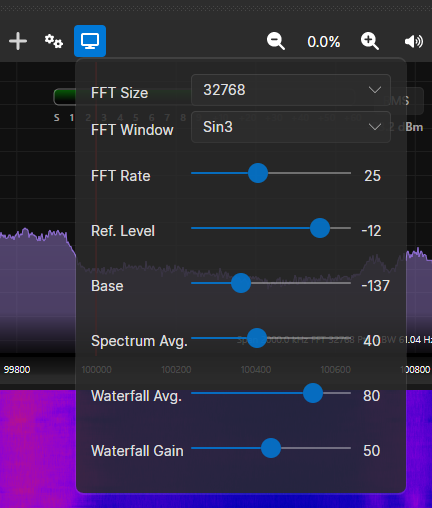
Task: Click the 0.0% zoom level text
Action: tap(324, 42)
